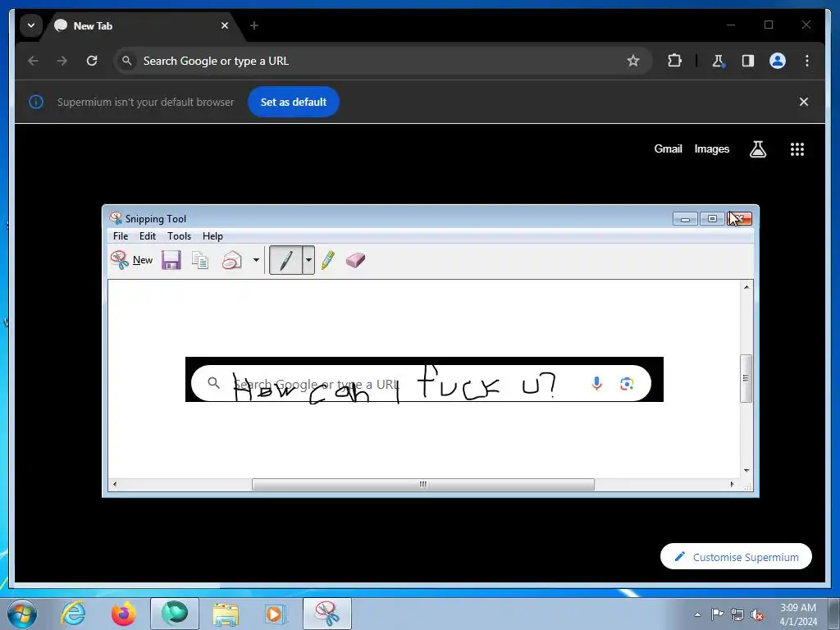Click the scroll right arrow in Snipping Tool

click(733, 484)
